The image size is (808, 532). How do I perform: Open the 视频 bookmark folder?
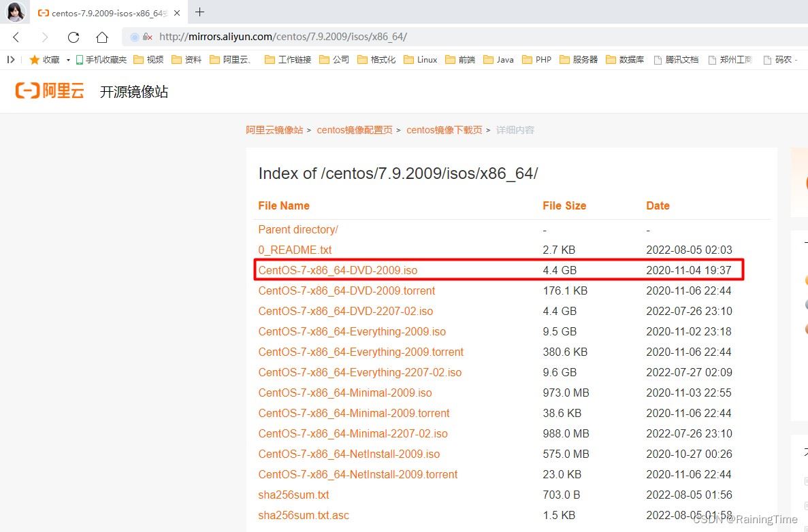coord(148,60)
